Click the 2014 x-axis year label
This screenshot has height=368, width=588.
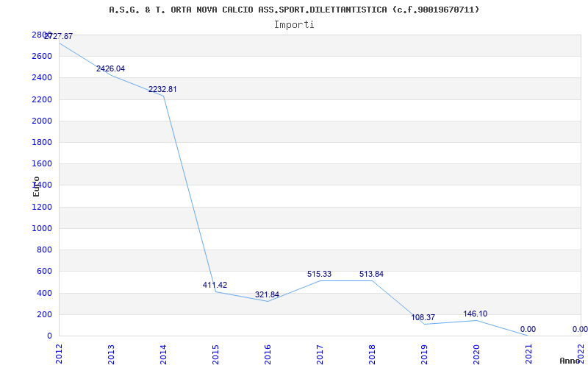pos(163,353)
